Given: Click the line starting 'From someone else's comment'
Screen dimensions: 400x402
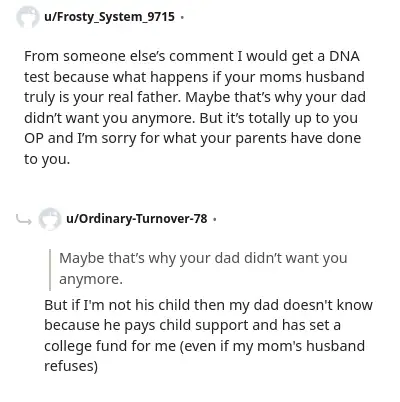Looking at the screenshot, I should click(192, 56).
